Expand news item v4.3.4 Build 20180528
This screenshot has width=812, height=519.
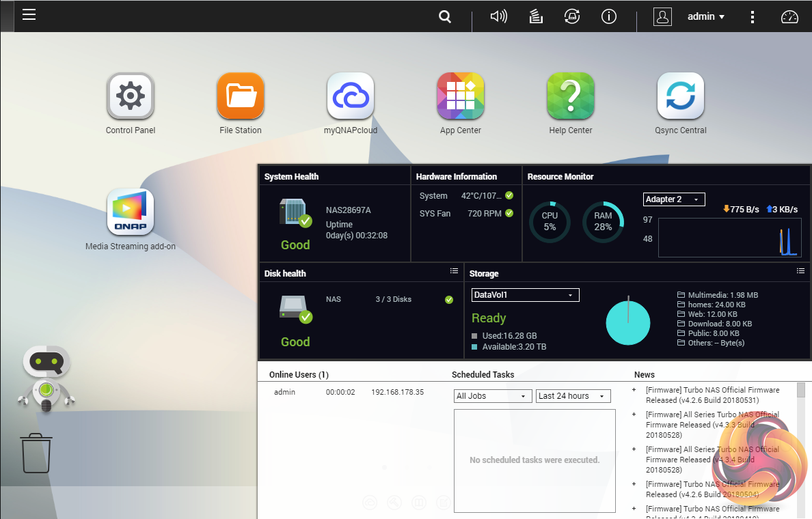pyautogui.click(x=634, y=449)
